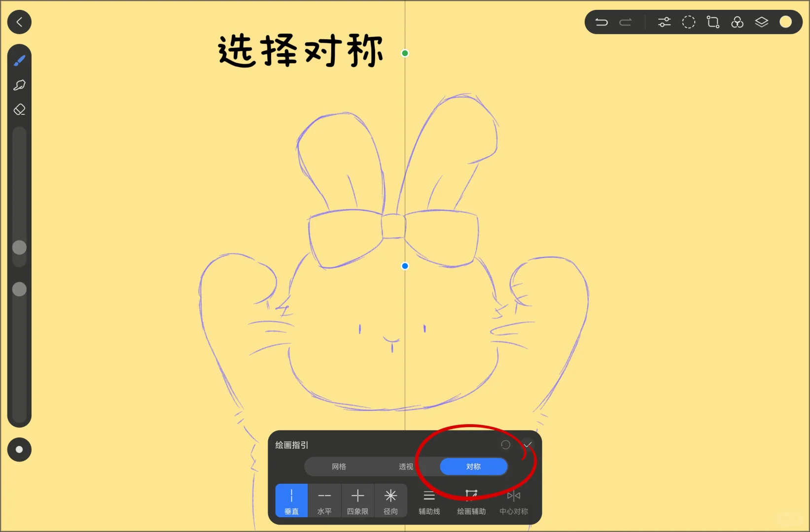Open the color mixing (three circles) icon

pos(738,22)
